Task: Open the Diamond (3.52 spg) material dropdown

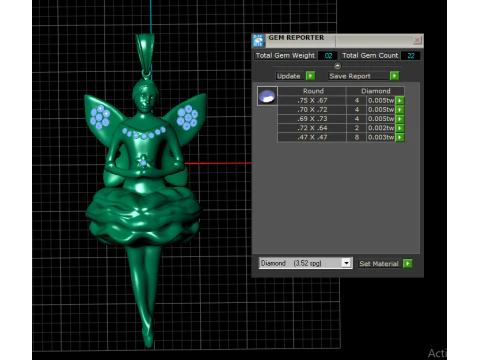Action: (346, 263)
